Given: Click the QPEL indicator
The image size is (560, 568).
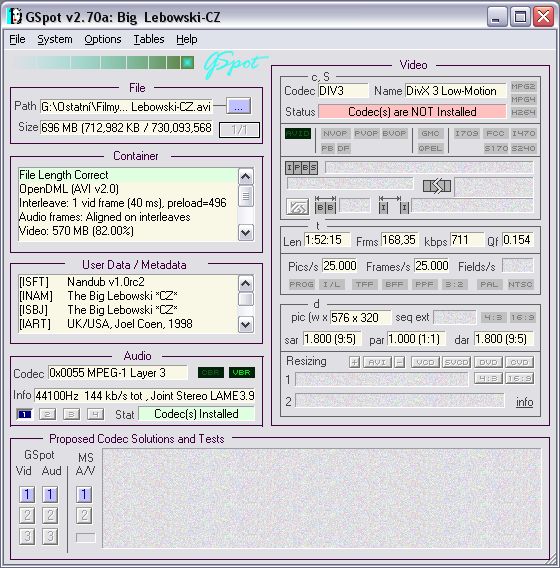Looking at the screenshot, I should pos(430,148).
